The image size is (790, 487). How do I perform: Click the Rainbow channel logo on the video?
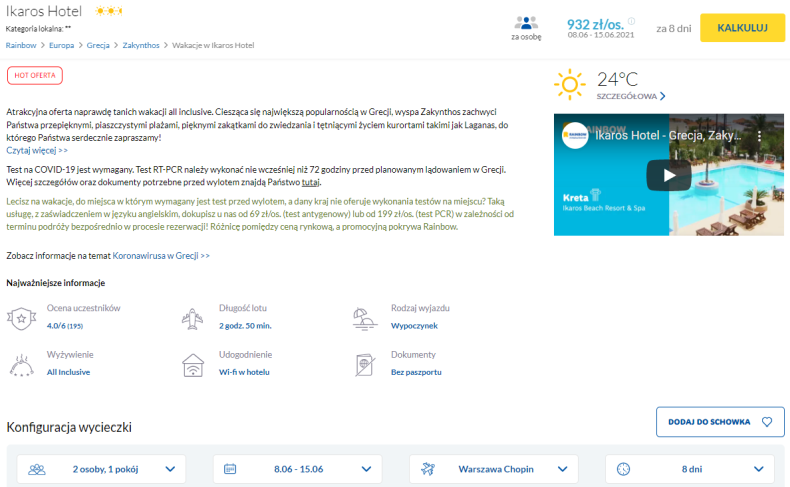tap(575, 135)
